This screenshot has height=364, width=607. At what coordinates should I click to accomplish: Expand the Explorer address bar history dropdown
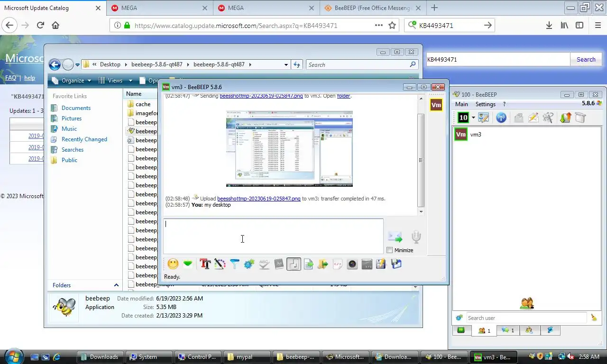(x=286, y=65)
